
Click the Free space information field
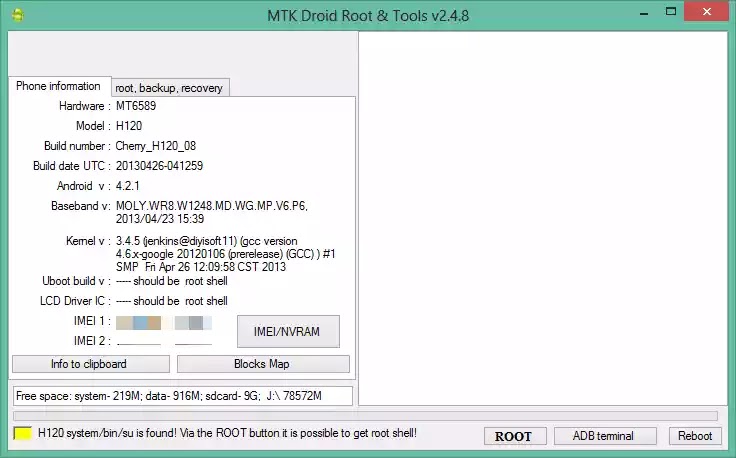coord(183,396)
